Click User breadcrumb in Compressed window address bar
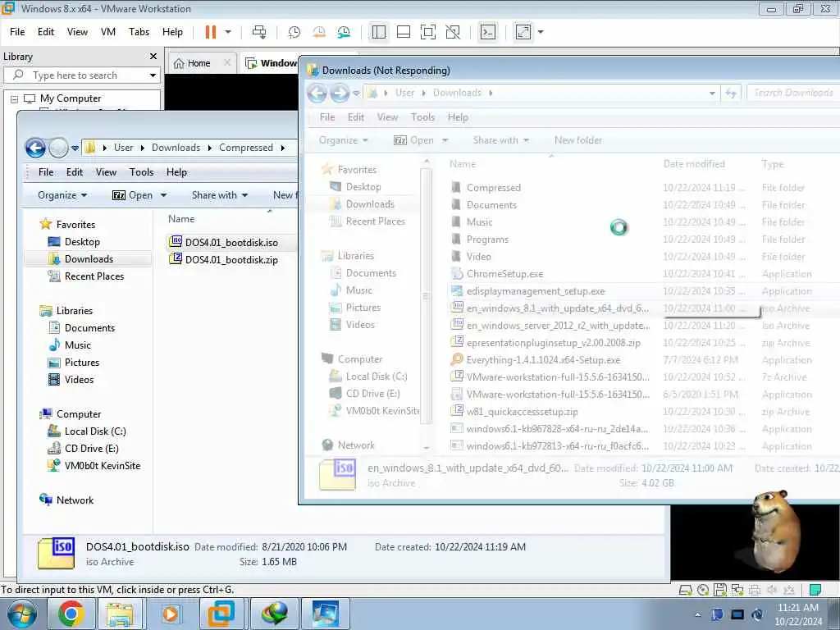 (123, 148)
